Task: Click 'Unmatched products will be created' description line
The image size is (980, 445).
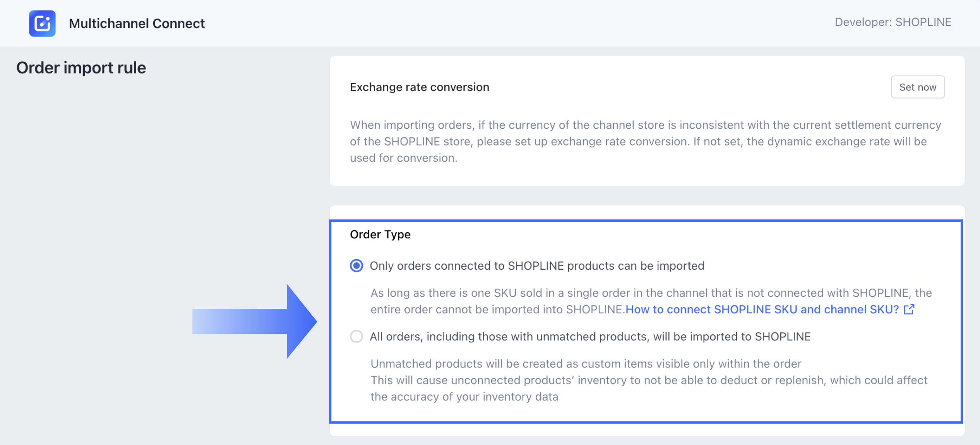Action: coord(586,364)
